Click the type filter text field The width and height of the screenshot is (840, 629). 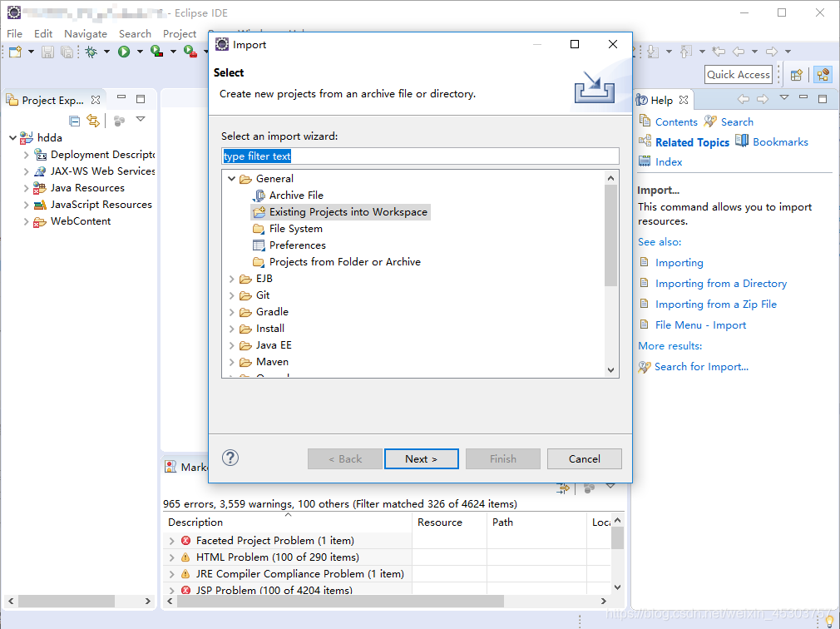pos(420,156)
